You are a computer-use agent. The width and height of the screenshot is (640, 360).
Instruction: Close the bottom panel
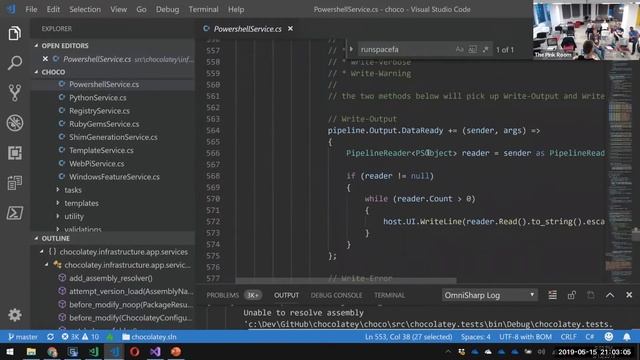[x=629, y=295]
